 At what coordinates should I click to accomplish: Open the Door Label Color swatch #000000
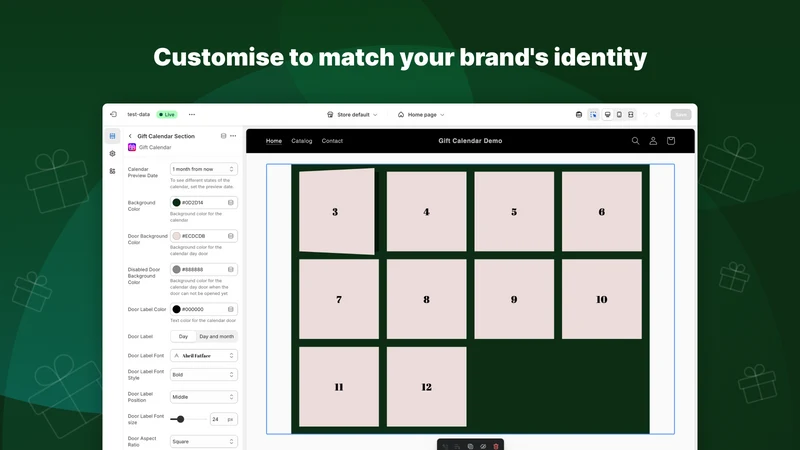(x=177, y=309)
